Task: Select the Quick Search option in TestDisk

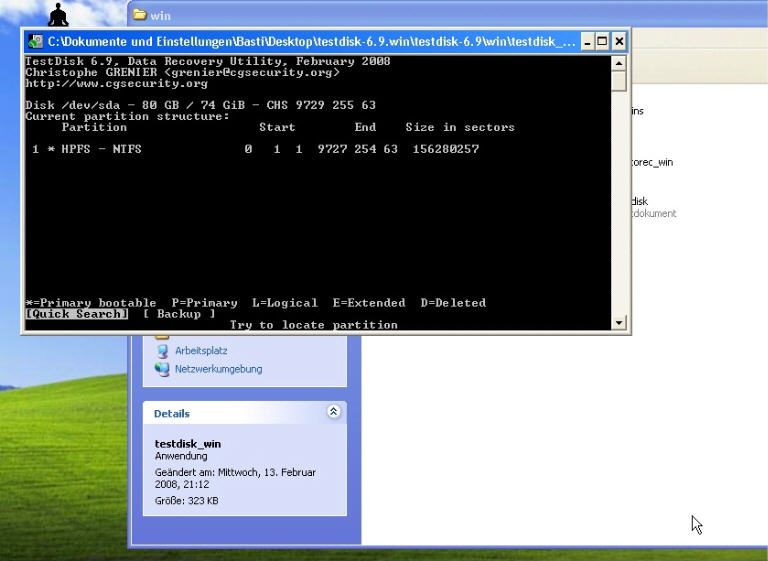Action: pyautogui.click(x=77, y=314)
